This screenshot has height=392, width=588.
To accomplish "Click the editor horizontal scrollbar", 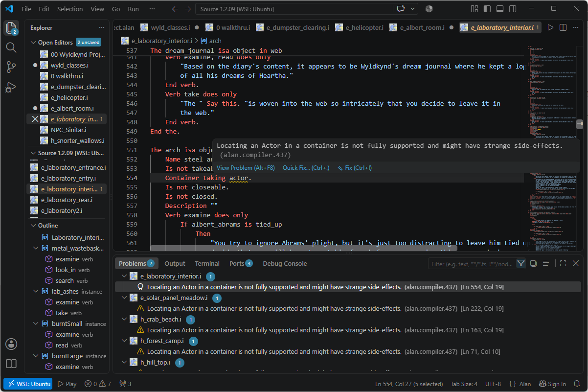I will 303,249.
